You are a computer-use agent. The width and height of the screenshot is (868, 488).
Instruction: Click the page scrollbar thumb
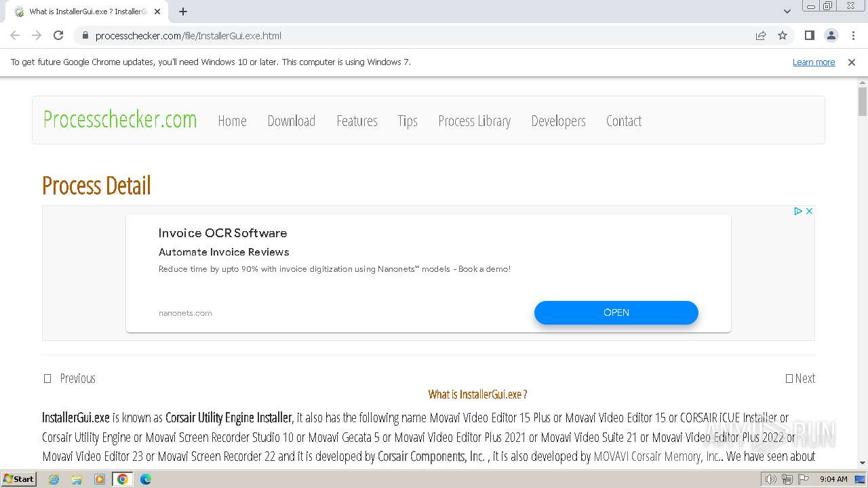click(x=863, y=102)
